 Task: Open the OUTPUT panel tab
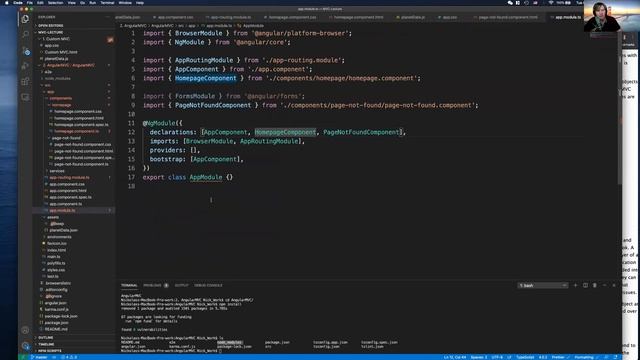click(x=182, y=285)
